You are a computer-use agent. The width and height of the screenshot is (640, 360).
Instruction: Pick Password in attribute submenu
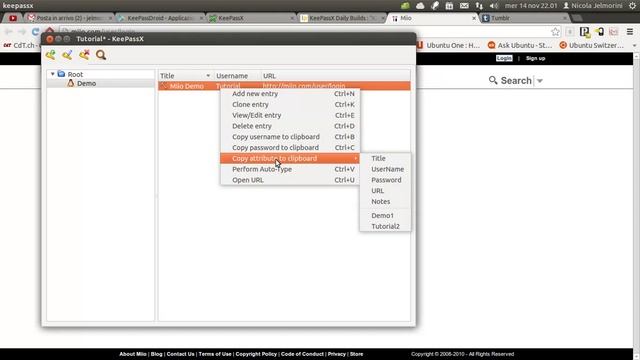coord(385,180)
